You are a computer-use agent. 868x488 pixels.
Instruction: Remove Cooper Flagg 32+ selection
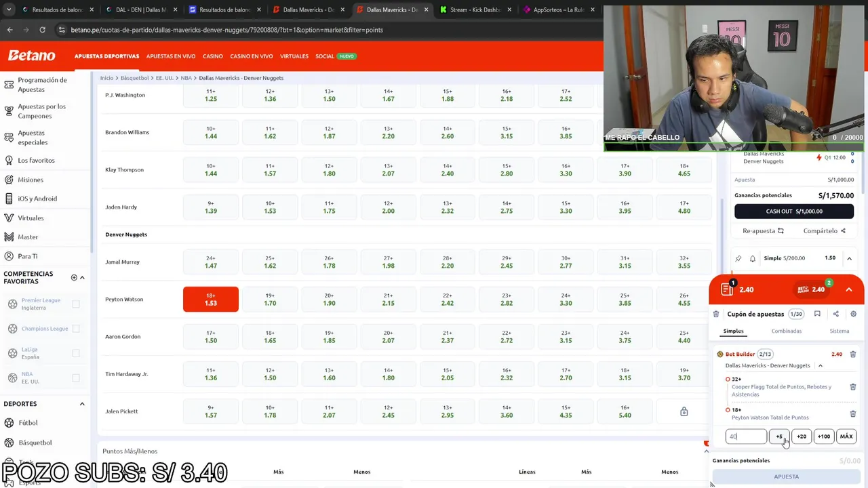point(853,387)
